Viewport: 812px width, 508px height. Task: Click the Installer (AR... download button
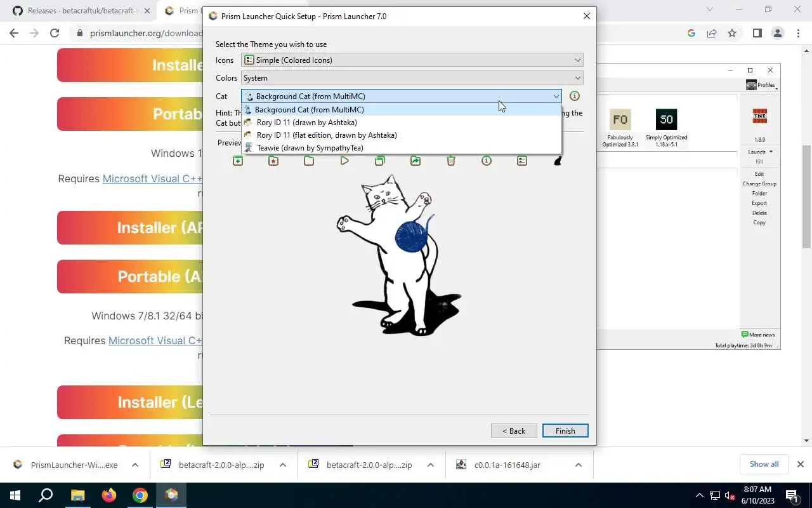pos(130,227)
